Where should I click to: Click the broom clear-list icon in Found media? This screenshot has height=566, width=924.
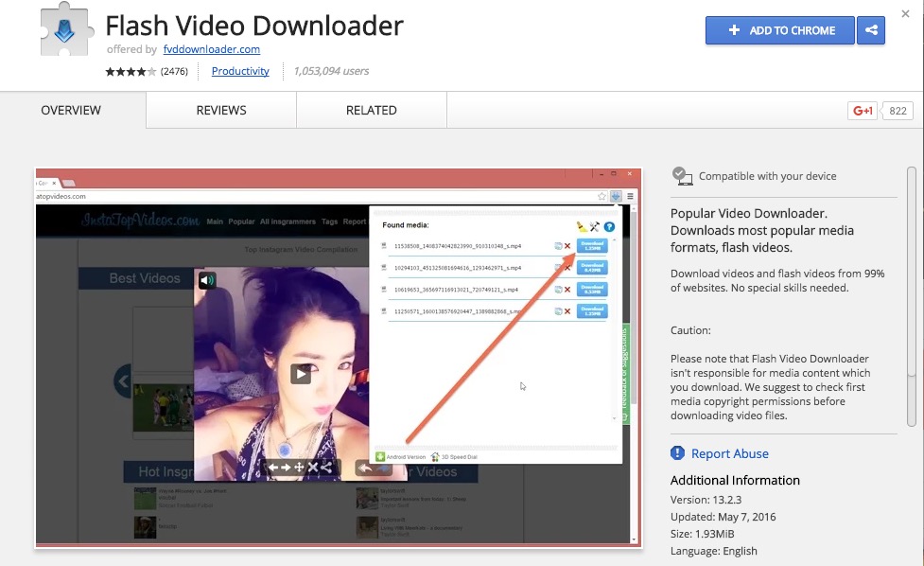pyautogui.click(x=582, y=226)
